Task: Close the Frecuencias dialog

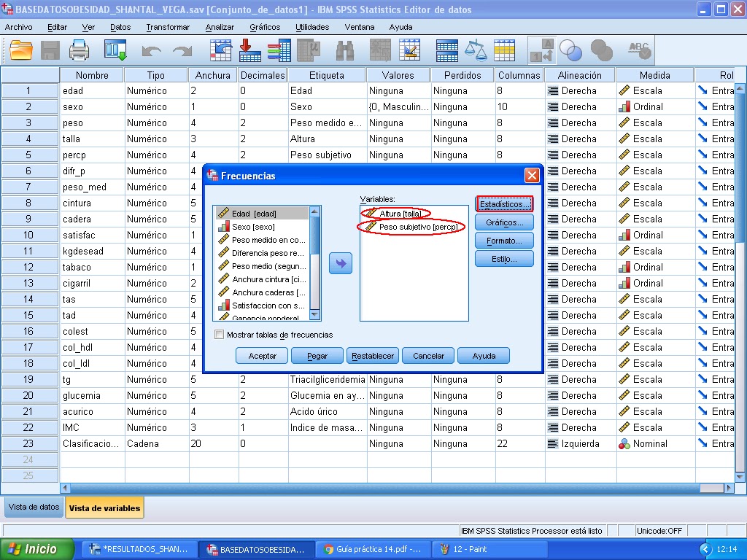Action: (532, 176)
